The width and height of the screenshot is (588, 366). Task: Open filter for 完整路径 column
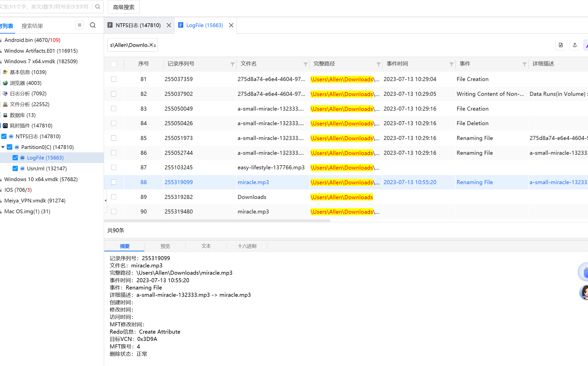coord(378,64)
